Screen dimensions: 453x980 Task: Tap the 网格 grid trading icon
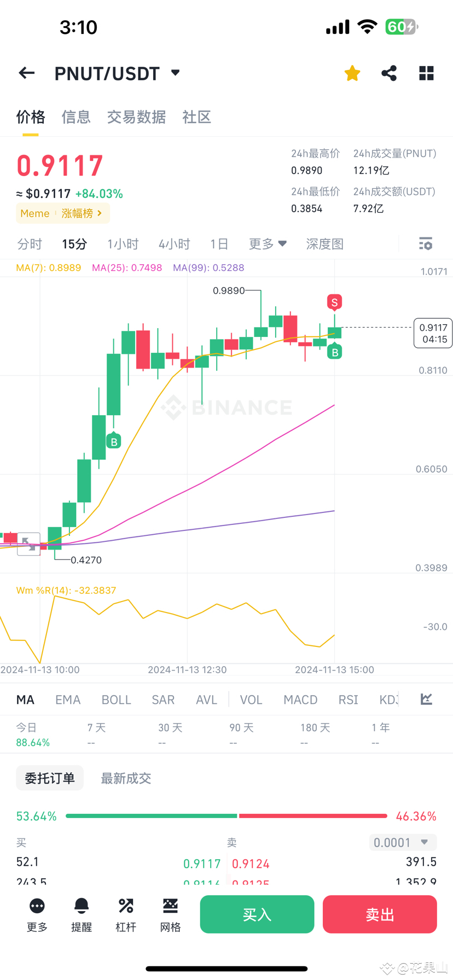pyautogui.click(x=170, y=907)
